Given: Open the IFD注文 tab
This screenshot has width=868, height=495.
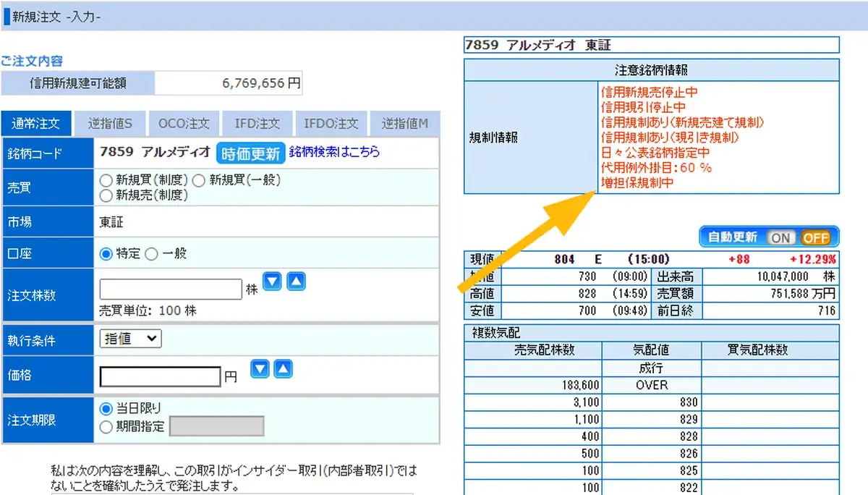Looking at the screenshot, I should pyautogui.click(x=258, y=124).
